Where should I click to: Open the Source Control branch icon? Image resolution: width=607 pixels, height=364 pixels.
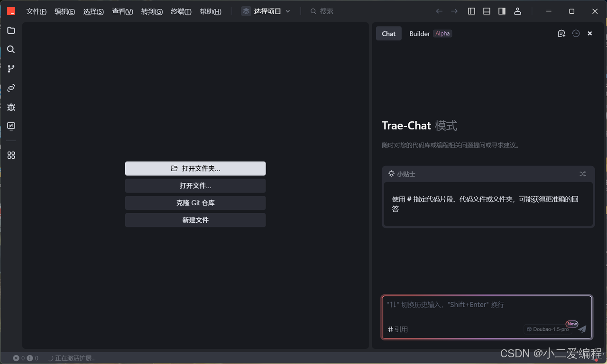11,69
